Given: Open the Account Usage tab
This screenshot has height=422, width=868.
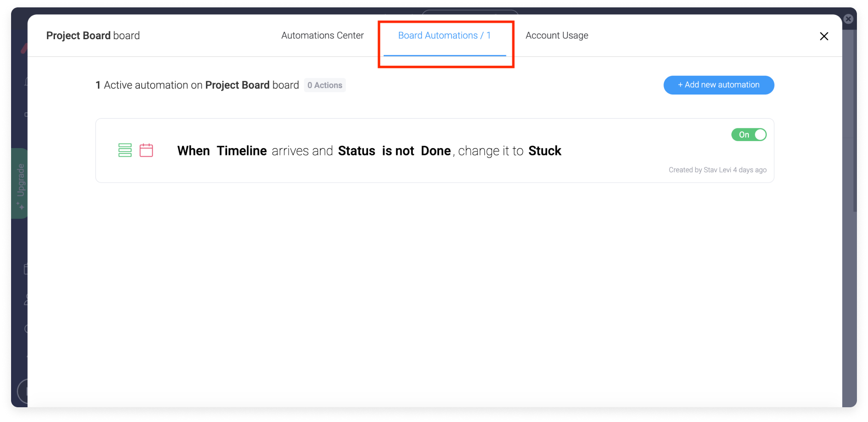Looking at the screenshot, I should click(x=557, y=36).
